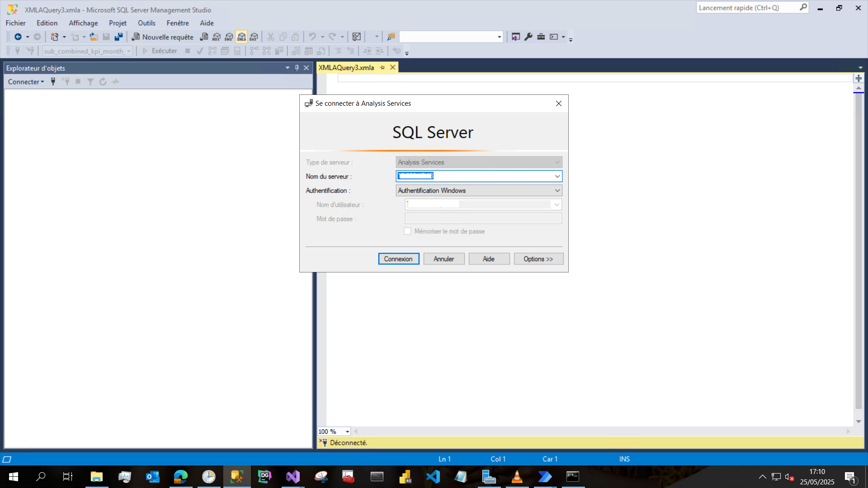This screenshot has width=868, height=488.
Task: Open Visual Studio Code from the taskbar
Action: 433,476
